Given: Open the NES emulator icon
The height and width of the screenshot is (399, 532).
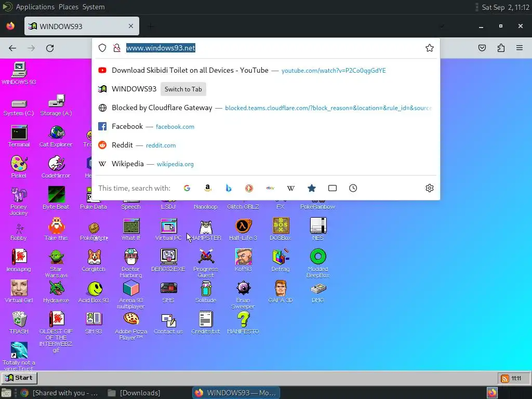Looking at the screenshot, I should tap(318, 230).
